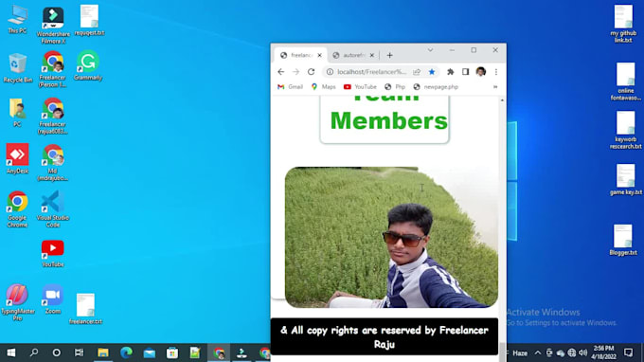This screenshot has height=362, width=644.
Task: Open taskbar search
Action: [x=34, y=353]
